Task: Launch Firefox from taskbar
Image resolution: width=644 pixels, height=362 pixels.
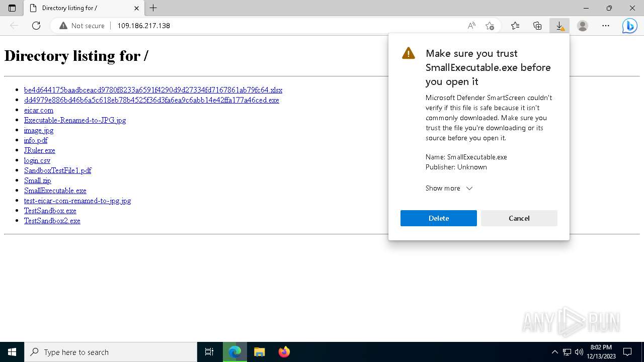Action: (x=284, y=352)
